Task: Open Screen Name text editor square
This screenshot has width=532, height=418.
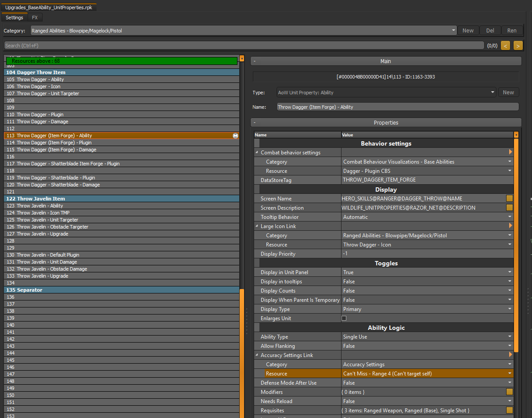Action: point(510,199)
